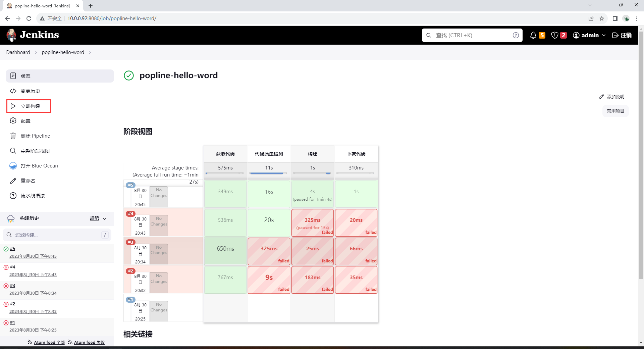644x349 pixels.
Task: Expand the 趋势 trend dropdown chevron
Action: coord(105,218)
